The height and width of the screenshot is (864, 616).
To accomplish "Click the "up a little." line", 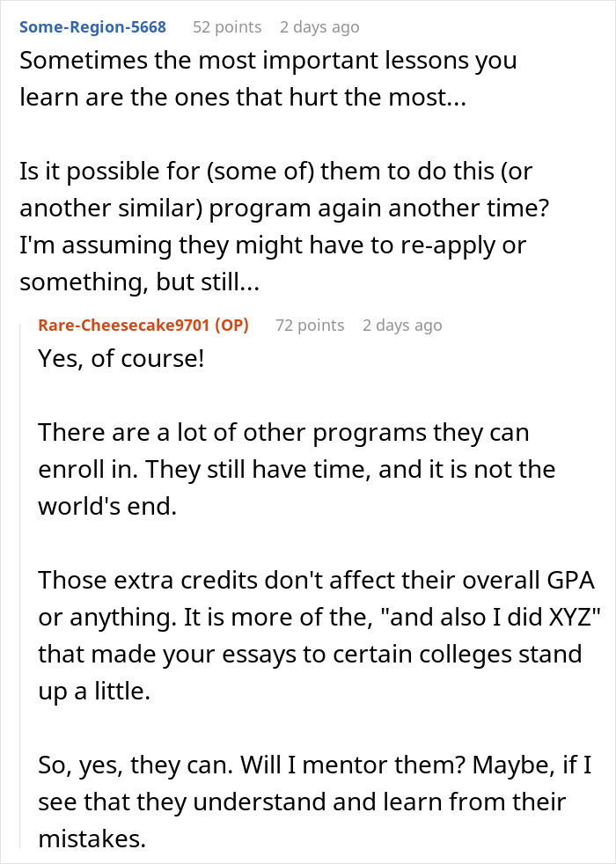I will coord(95,691).
